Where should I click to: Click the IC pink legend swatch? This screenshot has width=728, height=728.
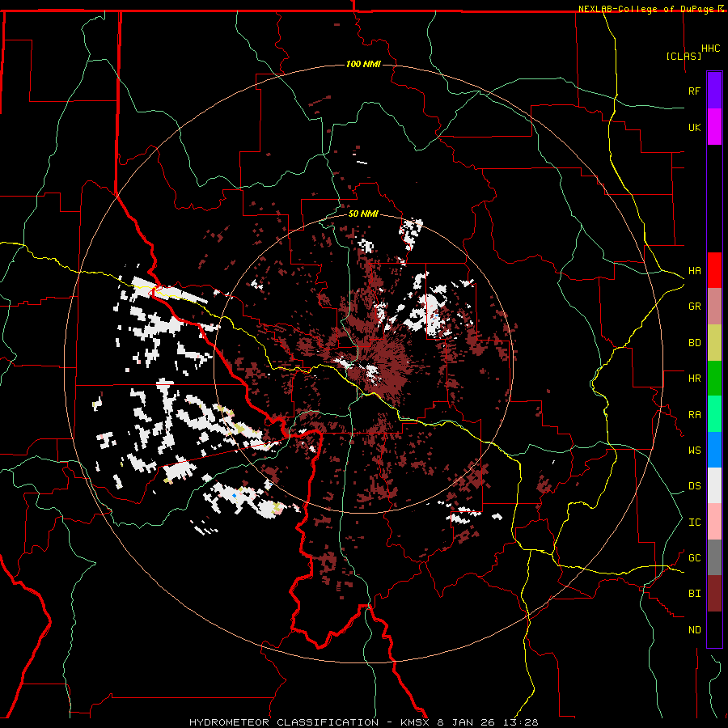click(x=714, y=522)
